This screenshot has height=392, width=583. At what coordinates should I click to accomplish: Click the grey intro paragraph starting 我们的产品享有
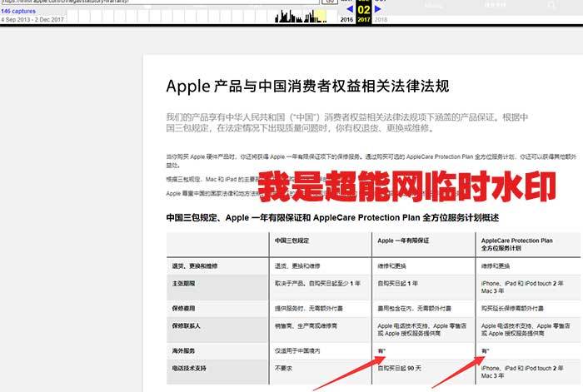pyautogui.click(x=347, y=123)
